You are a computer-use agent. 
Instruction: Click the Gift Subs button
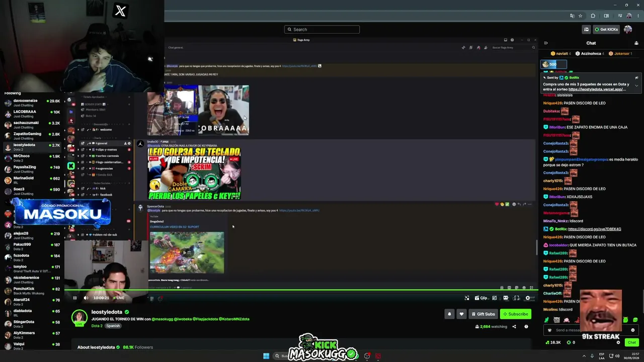tap(483, 314)
